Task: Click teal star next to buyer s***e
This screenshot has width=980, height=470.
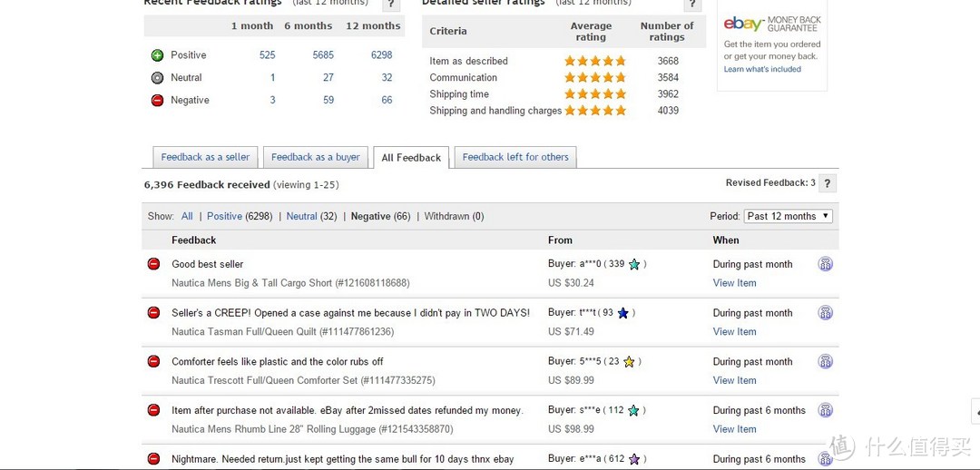Action: (633, 411)
